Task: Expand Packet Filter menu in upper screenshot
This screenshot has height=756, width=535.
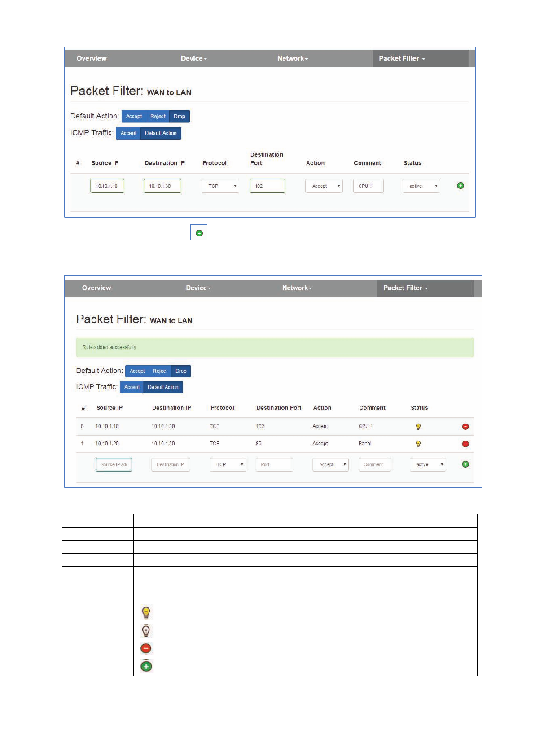Action: point(402,58)
